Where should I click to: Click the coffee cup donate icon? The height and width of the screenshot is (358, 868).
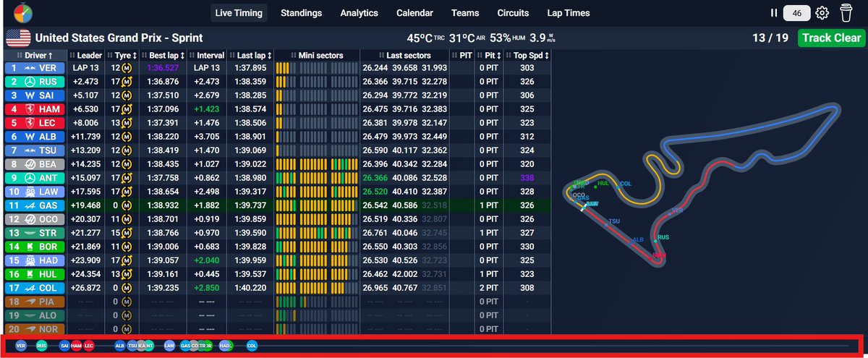(x=846, y=13)
